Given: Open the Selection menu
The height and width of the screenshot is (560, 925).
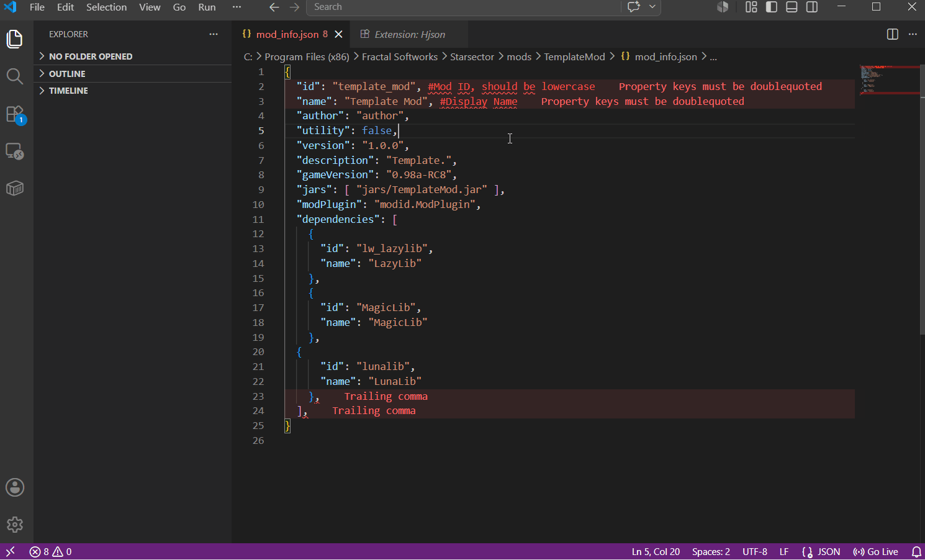Looking at the screenshot, I should point(106,7).
